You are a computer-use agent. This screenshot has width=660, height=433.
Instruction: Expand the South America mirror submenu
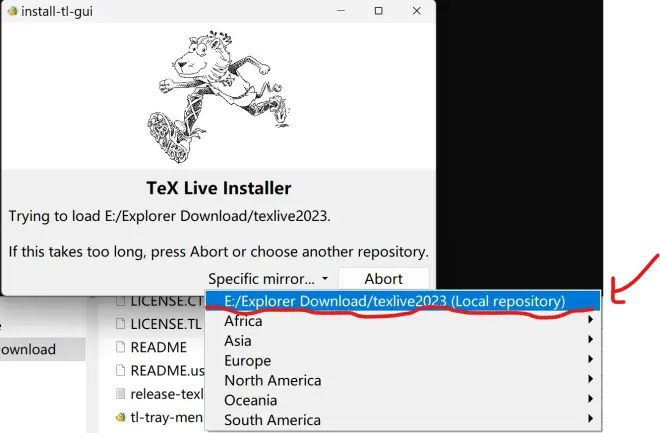(x=403, y=420)
